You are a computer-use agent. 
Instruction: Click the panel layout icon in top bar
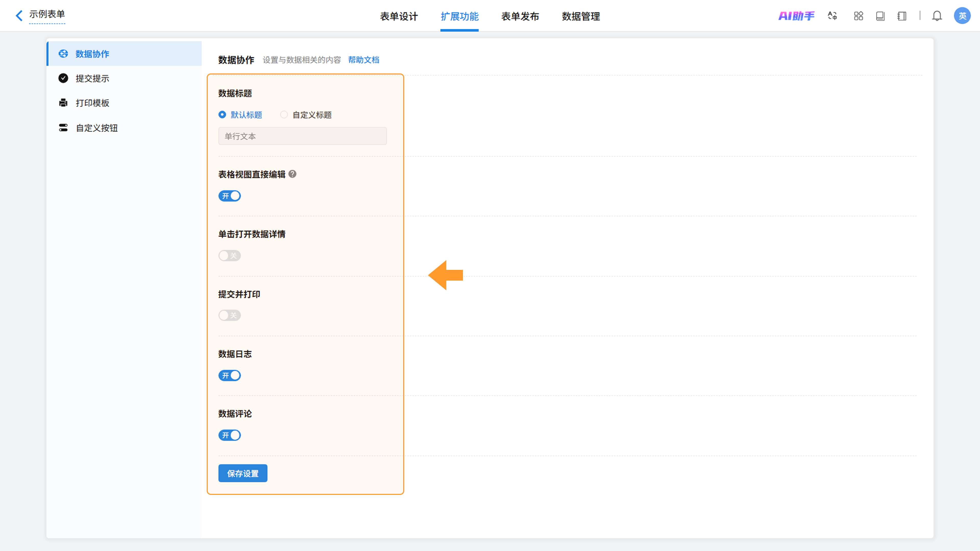902,16
